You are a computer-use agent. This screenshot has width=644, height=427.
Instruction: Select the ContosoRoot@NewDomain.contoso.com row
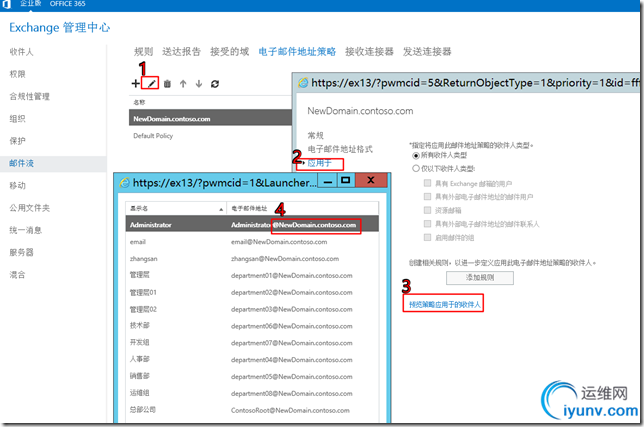click(x=252, y=410)
